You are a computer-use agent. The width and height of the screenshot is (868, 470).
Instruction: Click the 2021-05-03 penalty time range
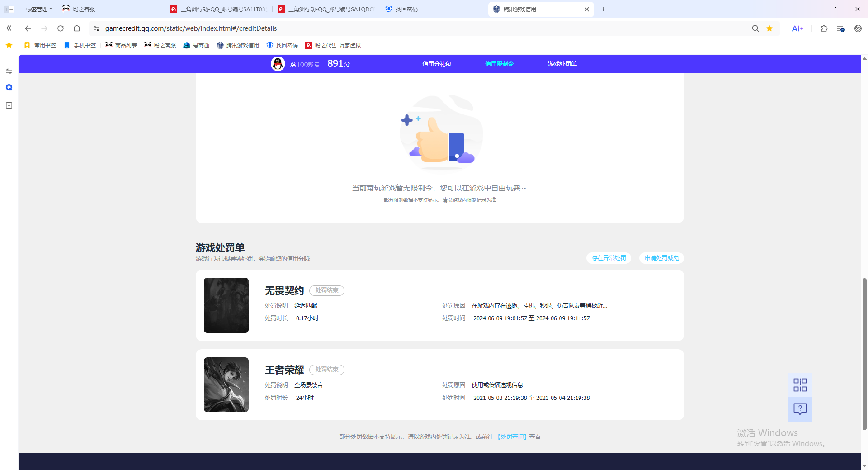click(x=532, y=398)
